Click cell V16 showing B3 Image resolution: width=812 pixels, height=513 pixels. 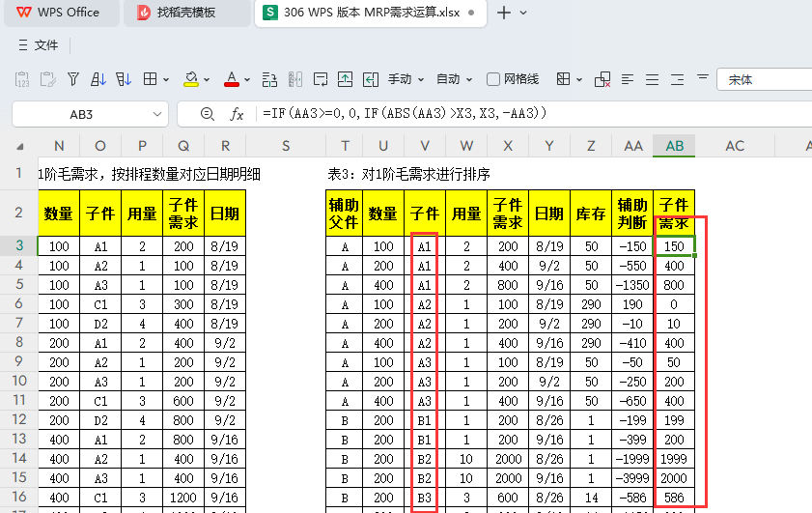click(x=425, y=498)
